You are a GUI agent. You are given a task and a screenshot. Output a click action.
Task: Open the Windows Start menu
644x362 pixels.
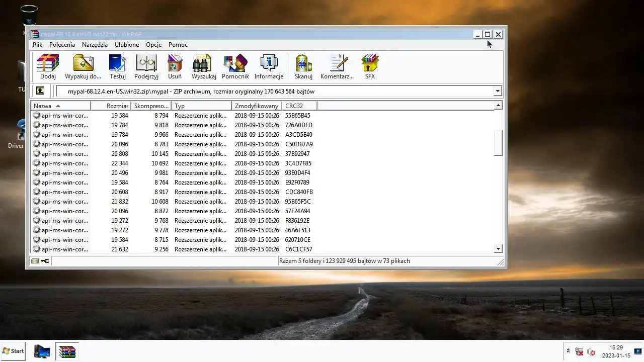coord(13,351)
